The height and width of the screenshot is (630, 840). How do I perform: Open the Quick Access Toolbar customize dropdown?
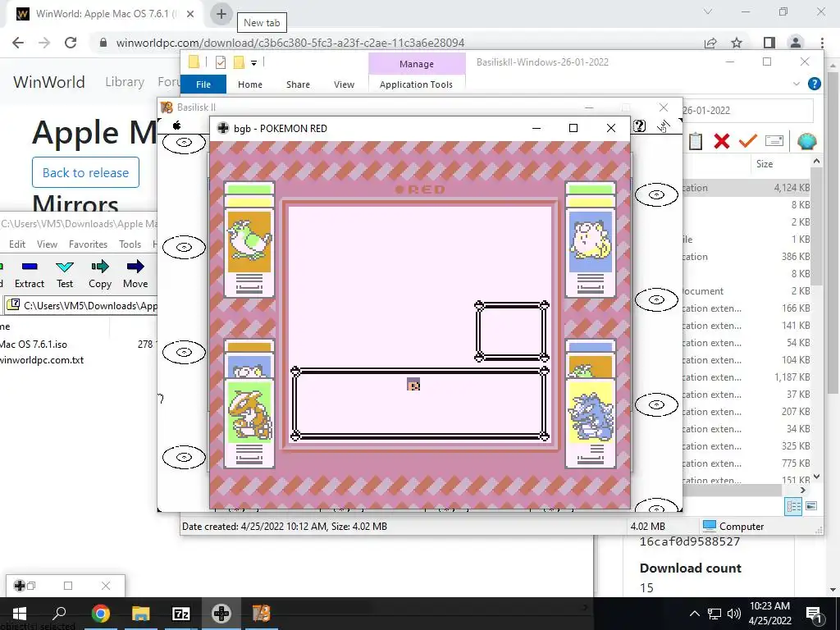(x=254, y=62)
